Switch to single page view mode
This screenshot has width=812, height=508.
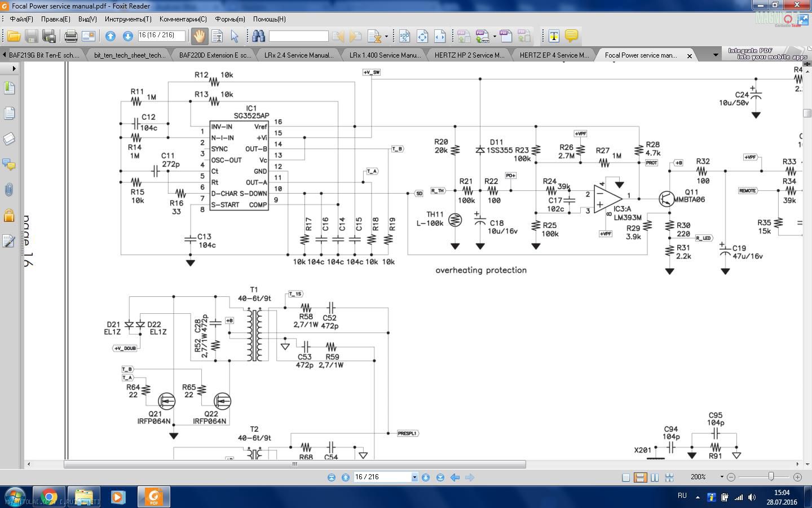(x=626, y=478)
